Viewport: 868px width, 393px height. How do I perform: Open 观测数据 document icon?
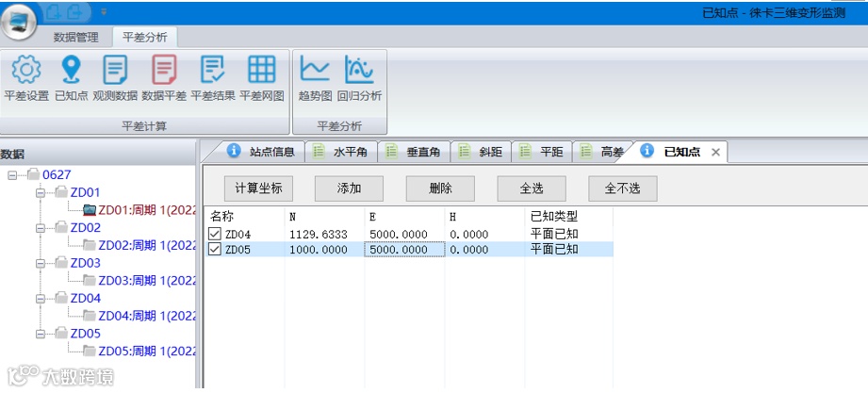(115, 70)
